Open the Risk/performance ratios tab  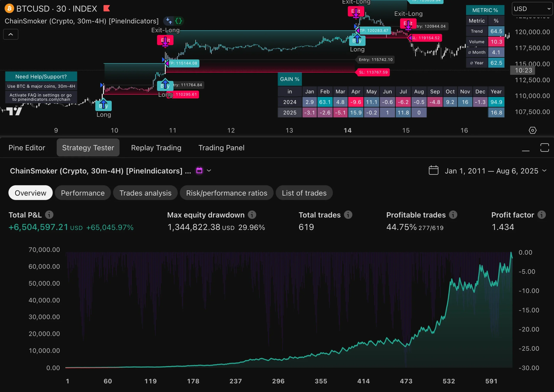[227, 193]
